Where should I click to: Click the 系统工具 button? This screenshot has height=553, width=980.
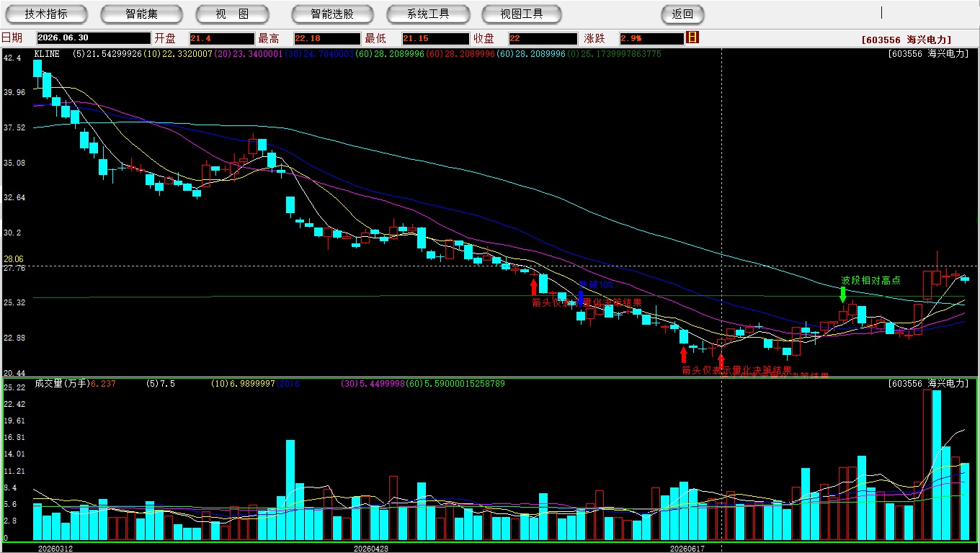[428, 14]
